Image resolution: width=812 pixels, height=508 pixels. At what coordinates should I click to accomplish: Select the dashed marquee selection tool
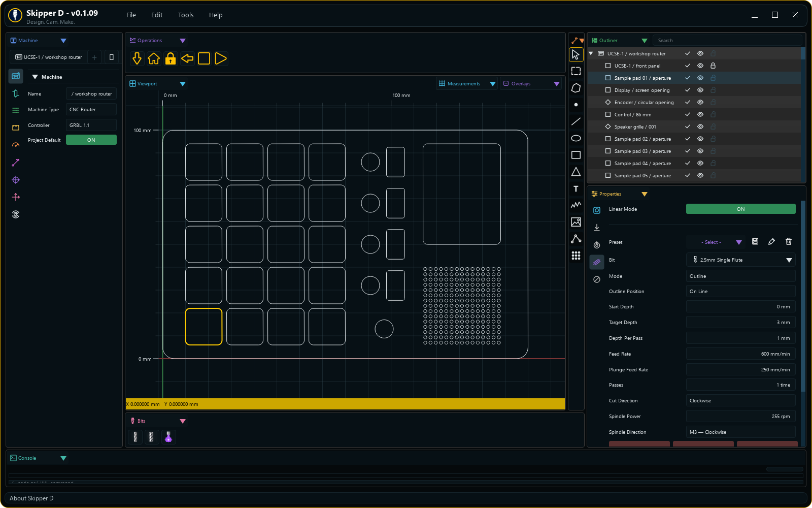point(576,71)
